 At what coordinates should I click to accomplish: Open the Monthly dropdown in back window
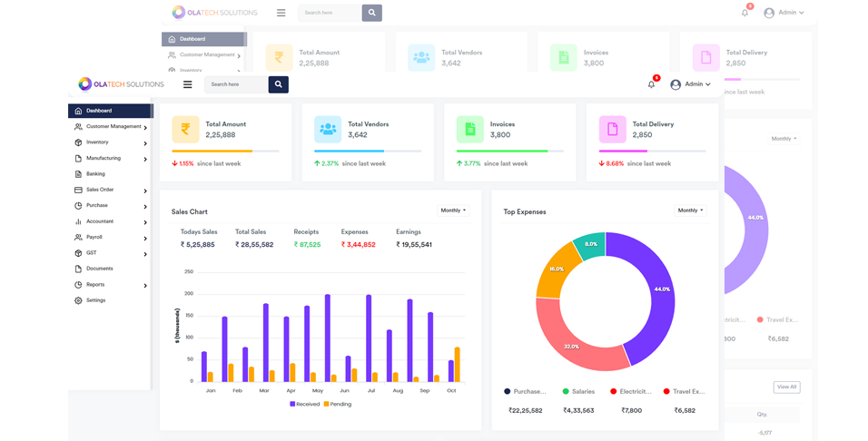click(784, 138)
